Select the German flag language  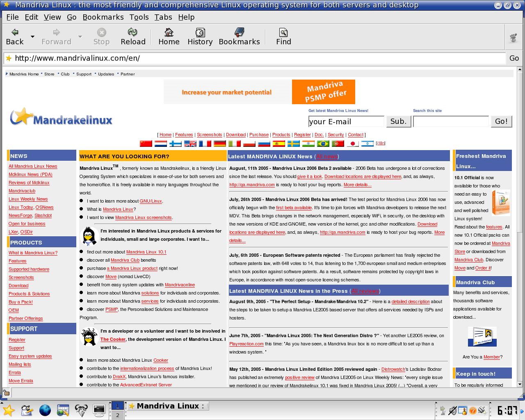coord(220,144)
